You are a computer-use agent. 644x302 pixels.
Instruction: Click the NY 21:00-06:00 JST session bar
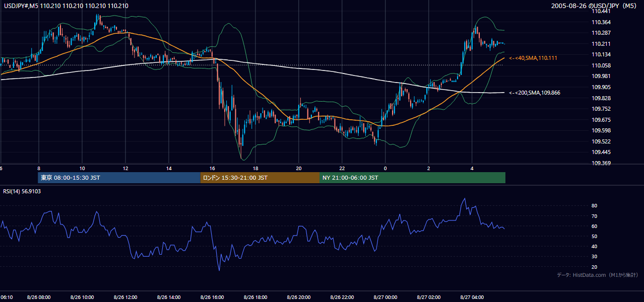click(412, 178)
